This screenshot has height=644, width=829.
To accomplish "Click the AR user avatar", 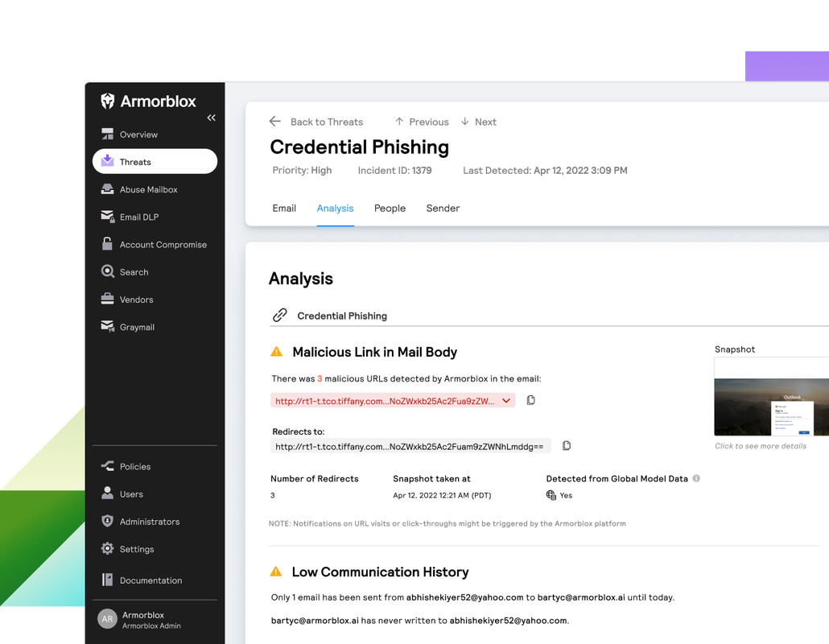I will coord(107,619).
